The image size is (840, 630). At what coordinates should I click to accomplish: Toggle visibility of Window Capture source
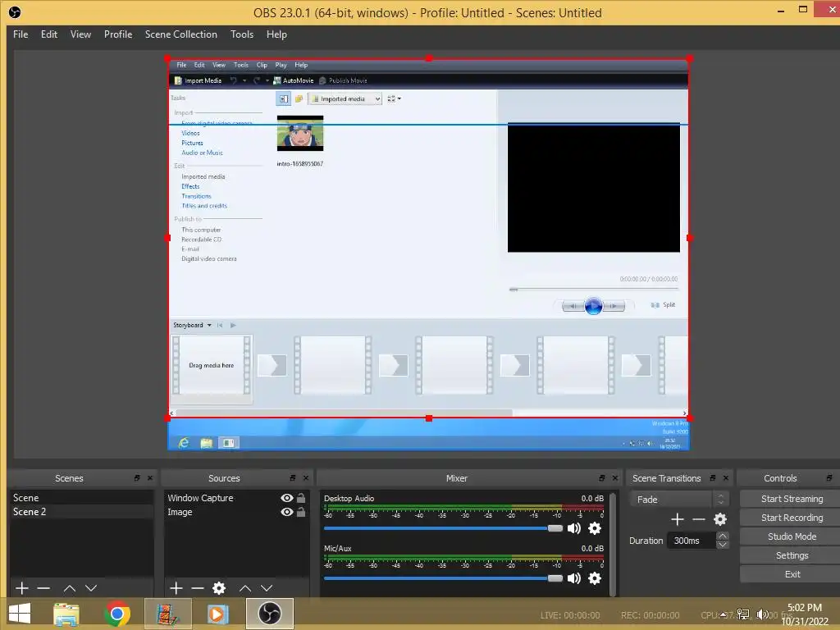pyautogui.click(x=287, y=498)
